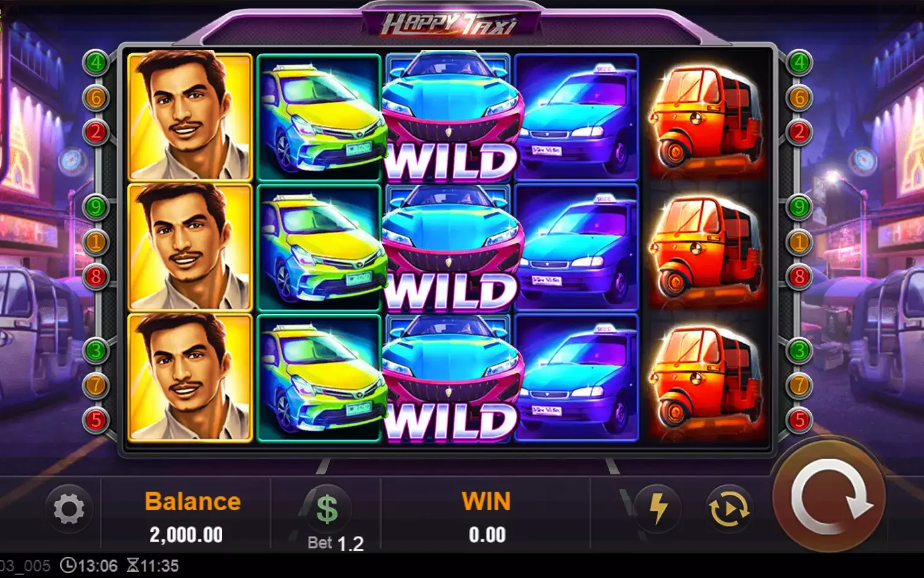Screen dimensions: 924x578
Task: Toggle the lightning turbo spin icon
Action: coord(658,508)
